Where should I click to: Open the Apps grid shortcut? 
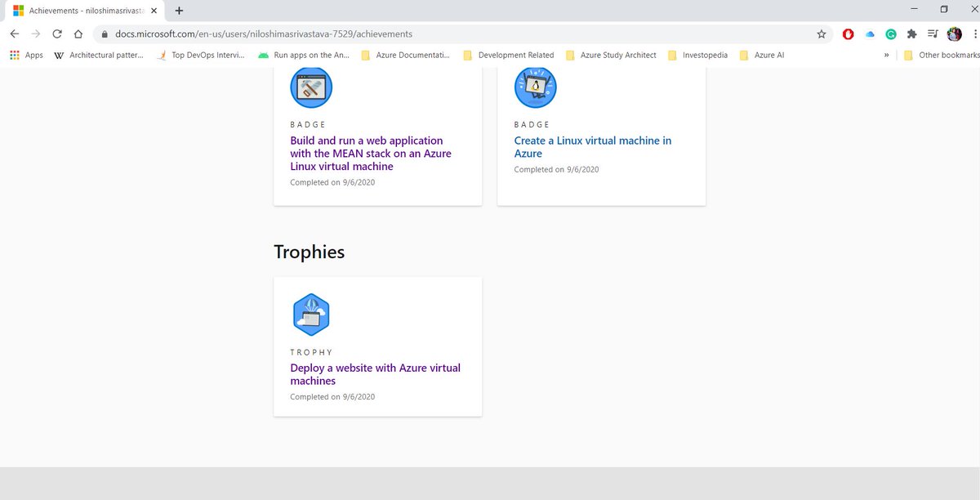coord(27,55)
